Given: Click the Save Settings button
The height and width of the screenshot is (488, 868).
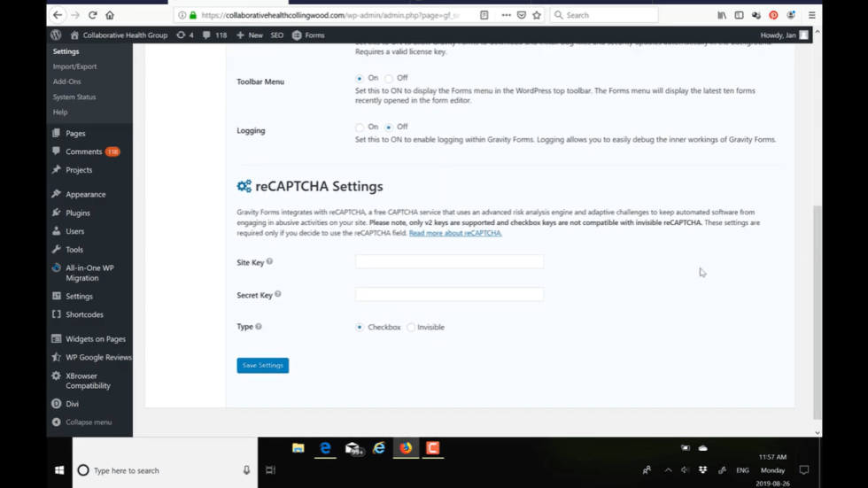Looking at the screenshot, I should click(x=263, y=365).
